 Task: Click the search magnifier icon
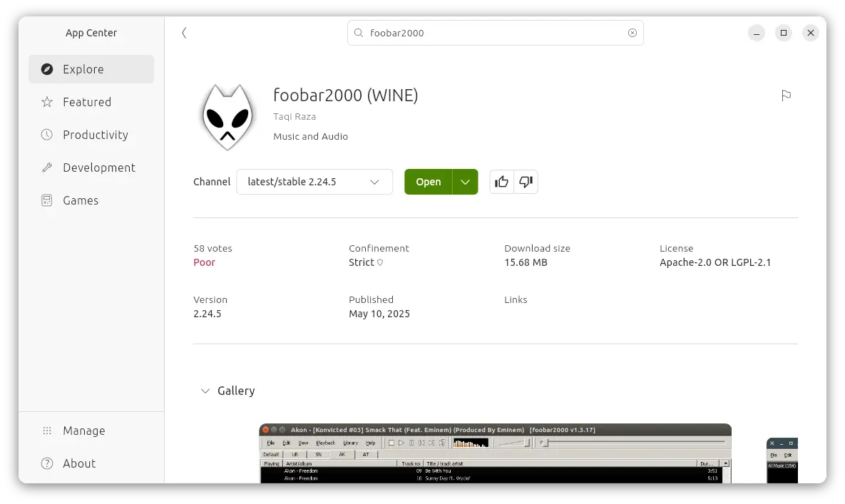359,33
